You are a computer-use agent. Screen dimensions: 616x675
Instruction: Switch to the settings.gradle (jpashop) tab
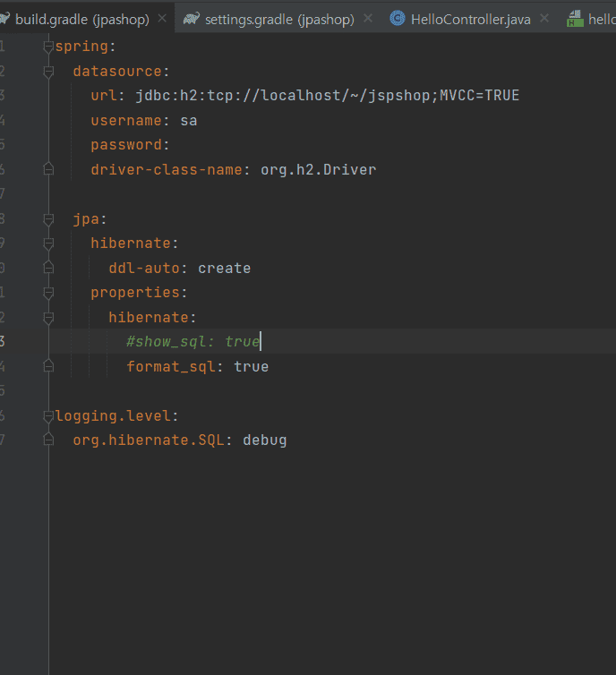(278, 19)
